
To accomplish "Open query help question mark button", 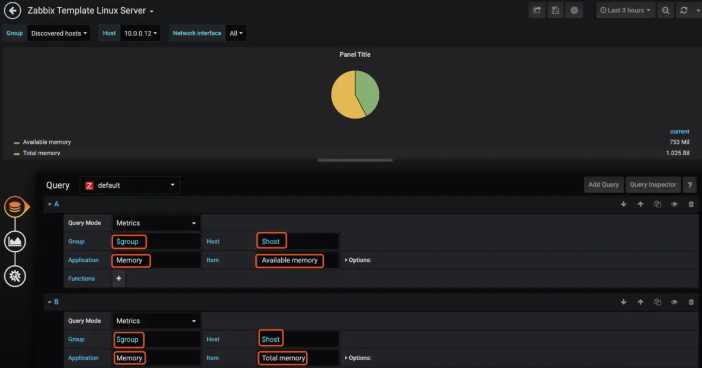I will click(690, 185).
